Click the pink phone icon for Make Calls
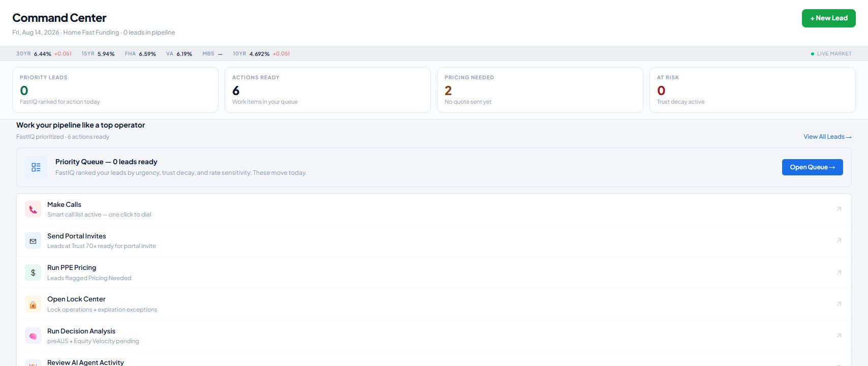The width and height of the screenshot is (868, 366). [x=33, y=209]
